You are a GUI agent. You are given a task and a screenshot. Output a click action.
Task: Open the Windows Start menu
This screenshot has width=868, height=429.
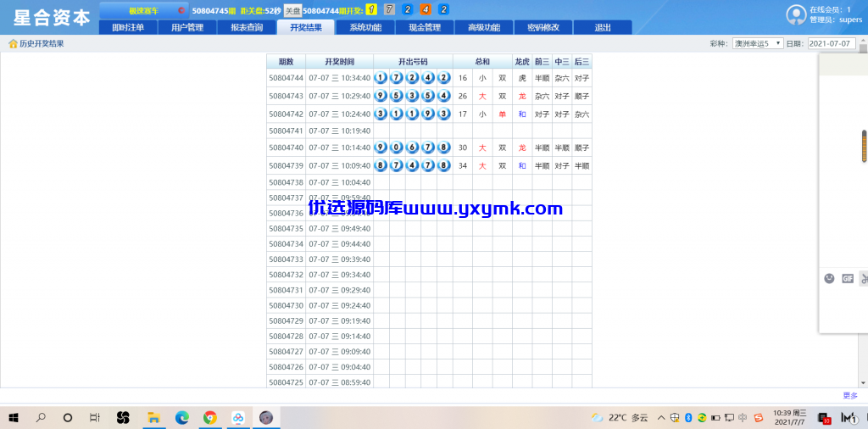[14, 417]
